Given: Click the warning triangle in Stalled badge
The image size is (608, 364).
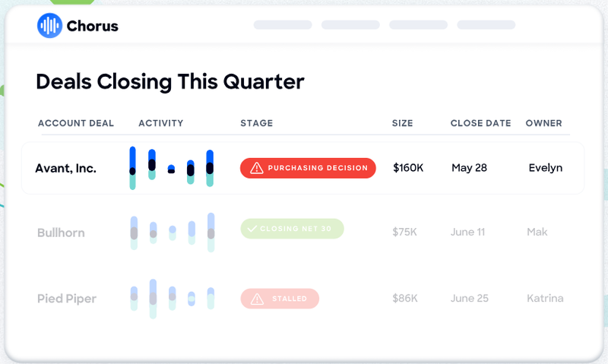Looking at the screenshot, I should coord(257,299).
